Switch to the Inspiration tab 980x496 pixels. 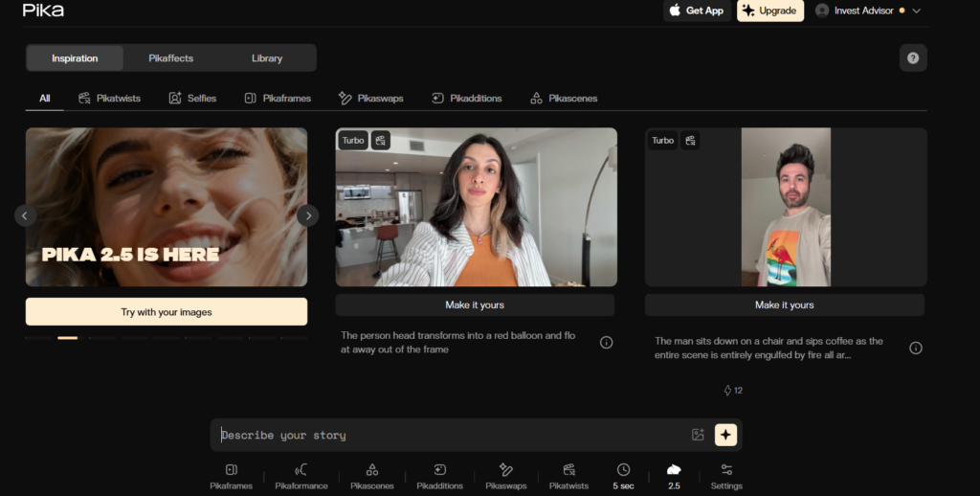(x=75, y=58)
